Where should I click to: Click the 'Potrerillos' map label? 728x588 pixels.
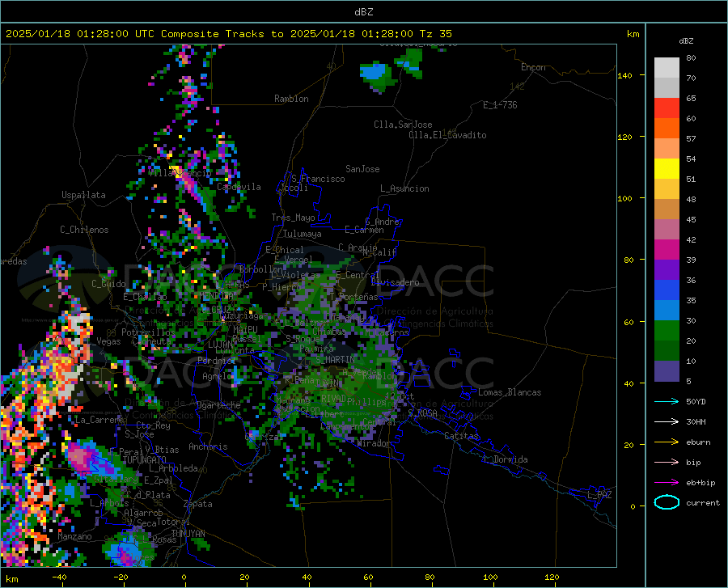pyautogui.click(x=148, y=332)
